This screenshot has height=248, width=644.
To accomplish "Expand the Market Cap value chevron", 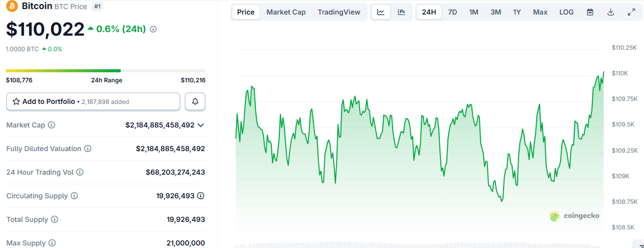I will pos(201,125).
